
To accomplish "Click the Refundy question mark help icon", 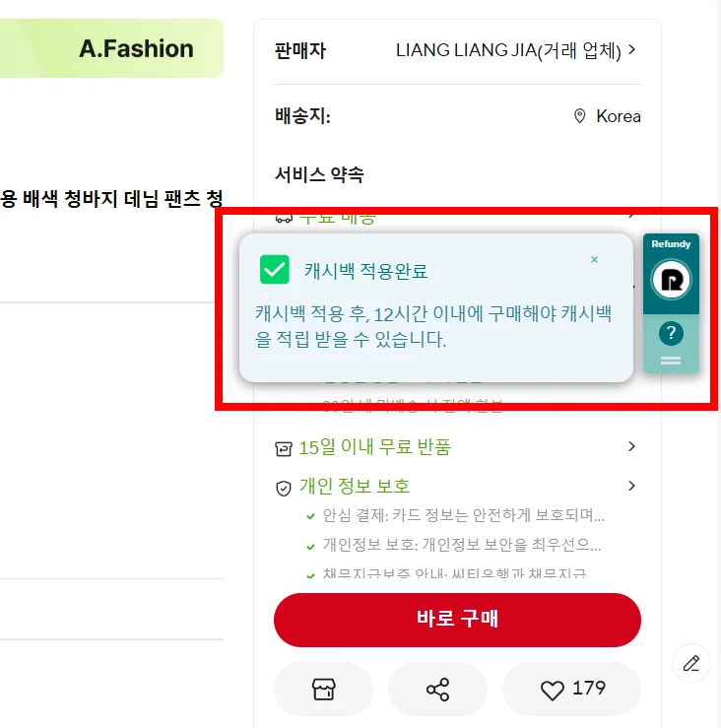I will pyautogui.click(x=671, y=333).
